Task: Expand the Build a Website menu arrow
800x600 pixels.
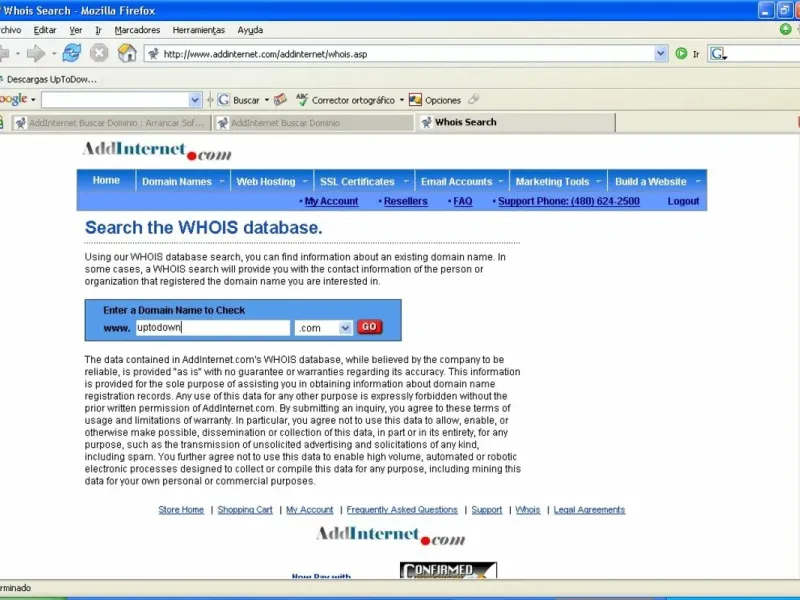Action: coord(698,181)
